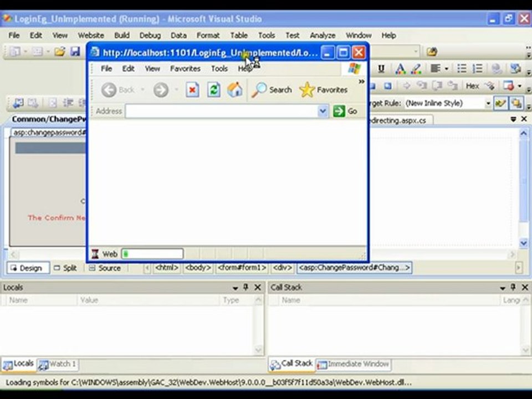Open the Redirecting.aspx.cs document tab
The width and height of the screenshot is (532, 399).
pos(400,120)
